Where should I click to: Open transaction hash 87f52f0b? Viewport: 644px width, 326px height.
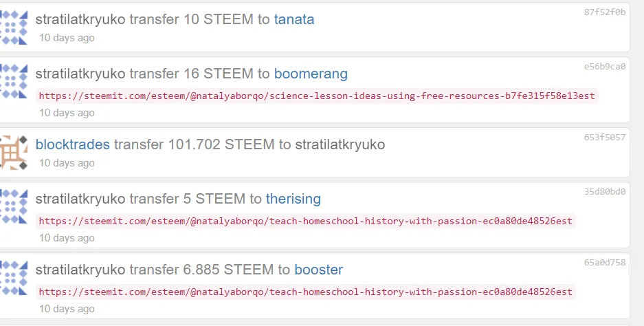(605, 12)
